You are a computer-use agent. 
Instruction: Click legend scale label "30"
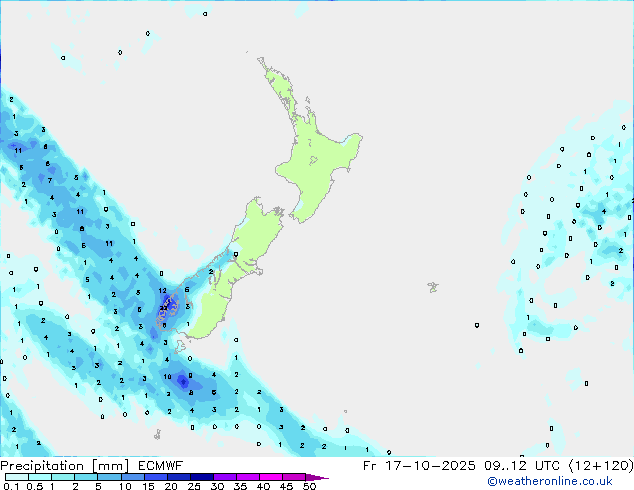tap(217, 486)
